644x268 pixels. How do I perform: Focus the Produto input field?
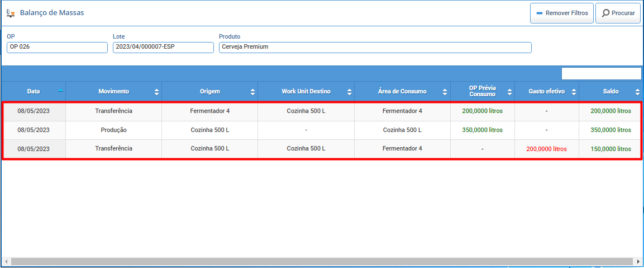(375, 48)
